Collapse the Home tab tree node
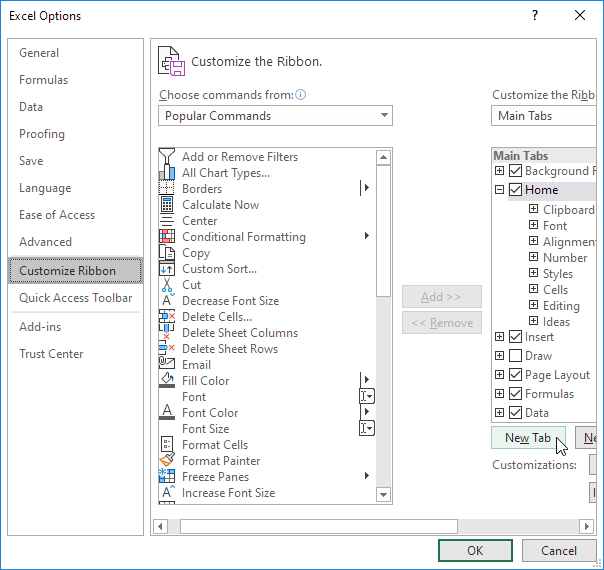This screenshot has height=570, width=604. [x=499, y=190]
